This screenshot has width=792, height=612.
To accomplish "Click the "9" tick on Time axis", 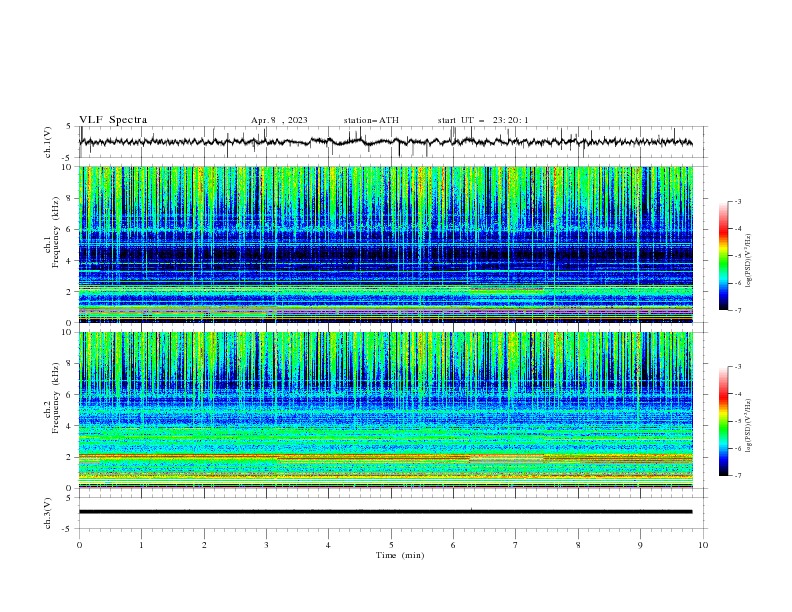I will coord(640,545).
